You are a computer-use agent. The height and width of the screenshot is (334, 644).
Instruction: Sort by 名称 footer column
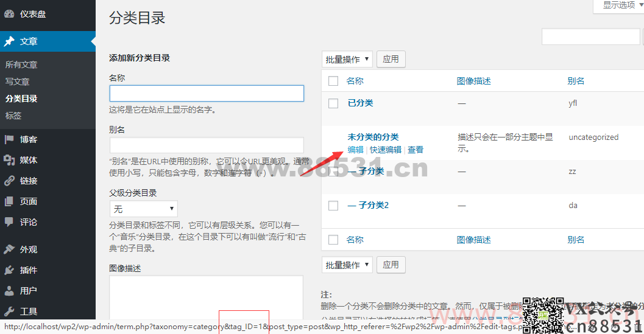coord(355,240)
